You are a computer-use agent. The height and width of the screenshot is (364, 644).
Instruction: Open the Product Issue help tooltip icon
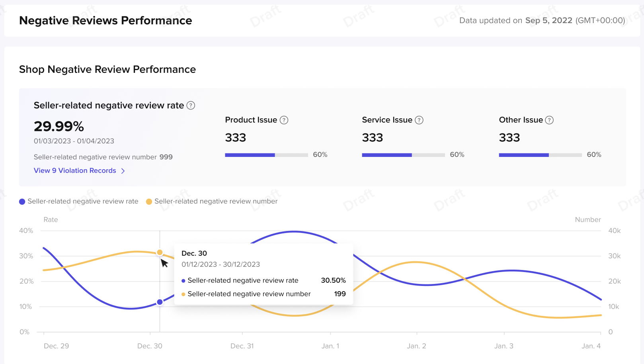[284, 120]
